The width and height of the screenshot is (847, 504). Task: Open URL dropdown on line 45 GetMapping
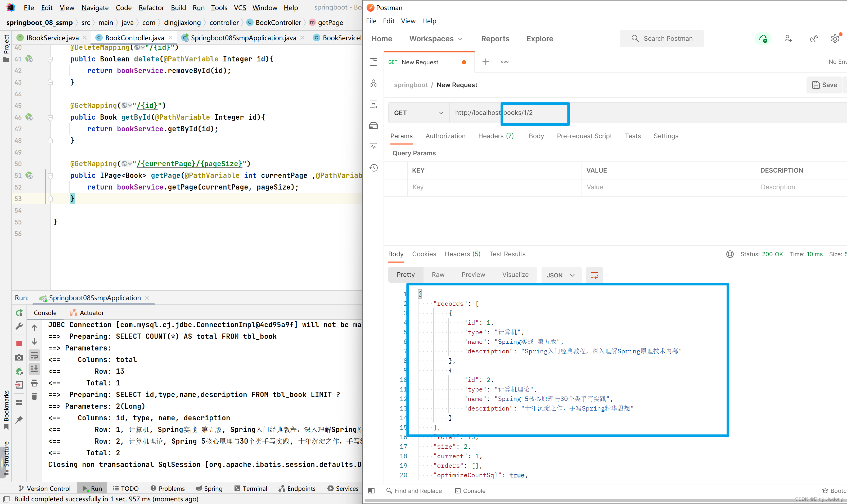(127, 106)
